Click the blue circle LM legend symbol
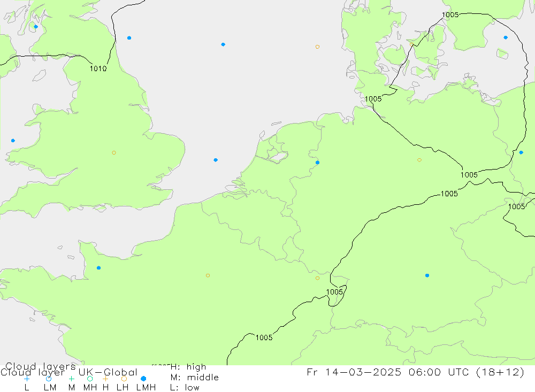 pos(49,379)
